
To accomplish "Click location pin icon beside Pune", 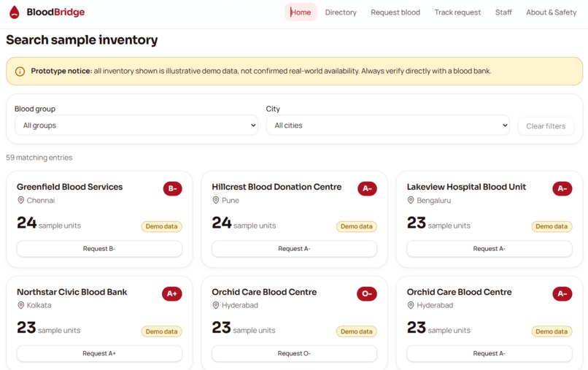I will point(216,201).
